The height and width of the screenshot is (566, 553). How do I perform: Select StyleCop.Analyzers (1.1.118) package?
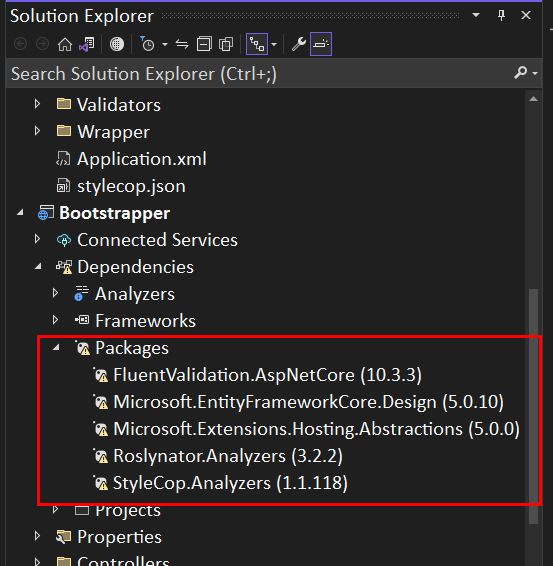pyautogui.click(x=230, y=483)
